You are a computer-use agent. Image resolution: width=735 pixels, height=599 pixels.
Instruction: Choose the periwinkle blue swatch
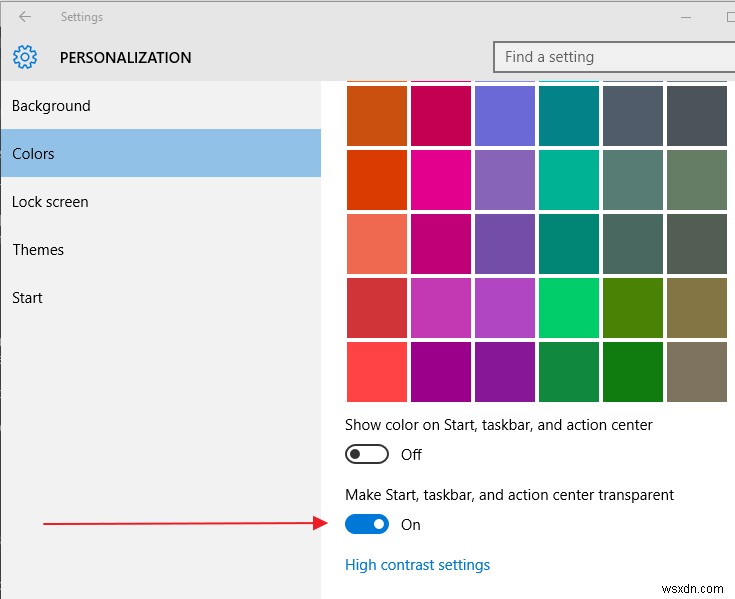(505, 116)
